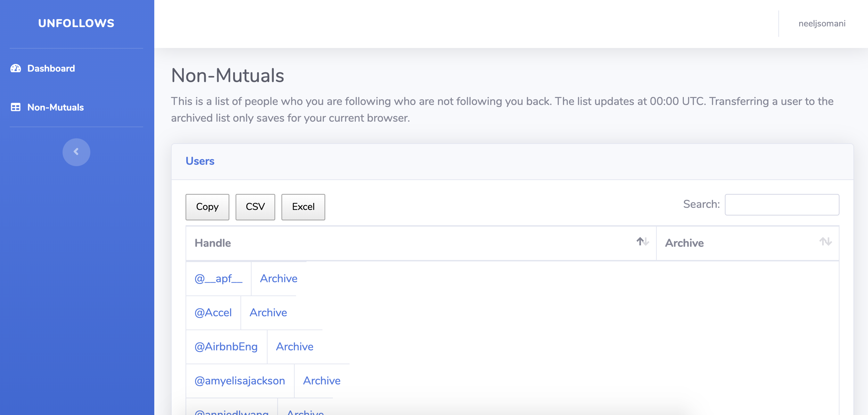Archive the @amyelisajackson user

322,381
